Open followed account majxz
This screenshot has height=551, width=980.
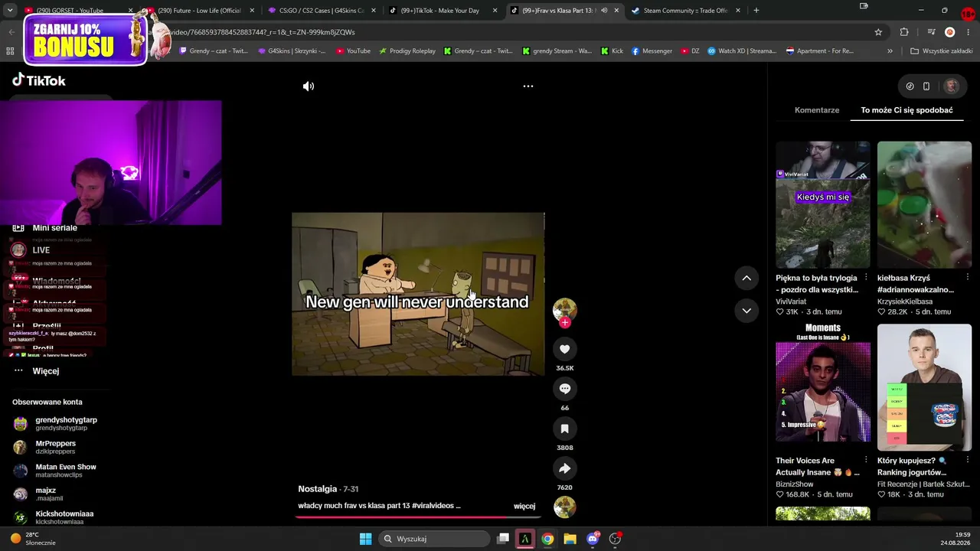click(x=35, y=494)
